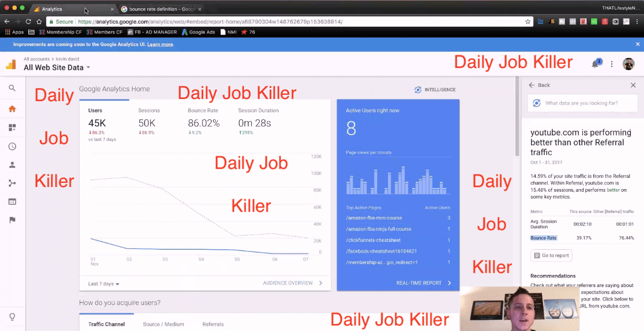The width and height of the screenshot is (644, 331).
Task: Open the Customization dashboards icon in the sidebar
Action: coord(12,128)
